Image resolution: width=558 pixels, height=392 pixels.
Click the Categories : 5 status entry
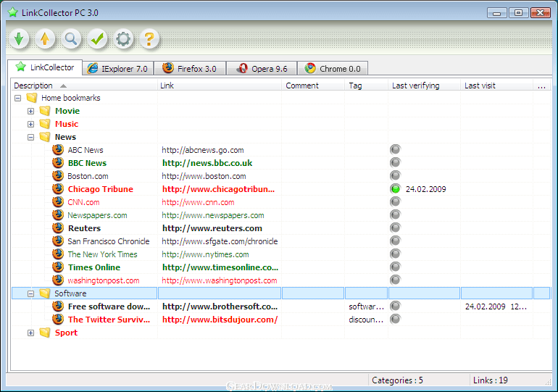(397, 380)
